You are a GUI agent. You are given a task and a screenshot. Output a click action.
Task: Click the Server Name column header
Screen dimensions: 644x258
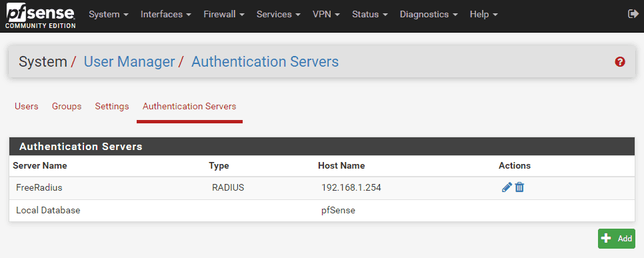(40, 166)
